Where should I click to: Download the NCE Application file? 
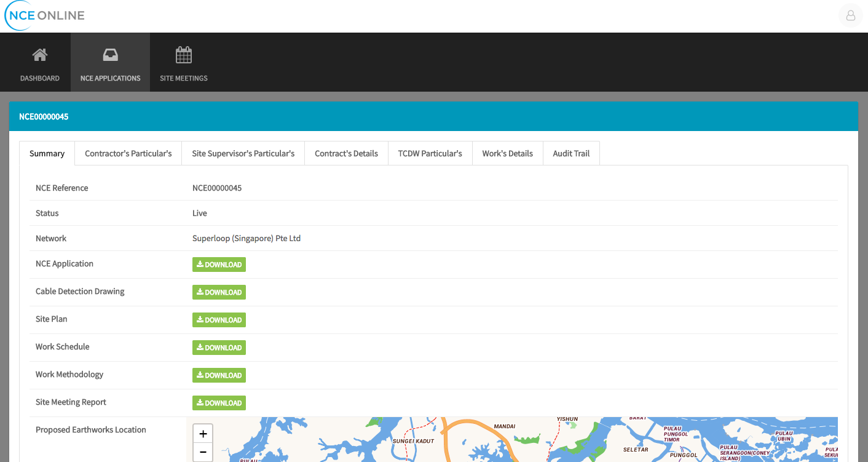[219, 265]
